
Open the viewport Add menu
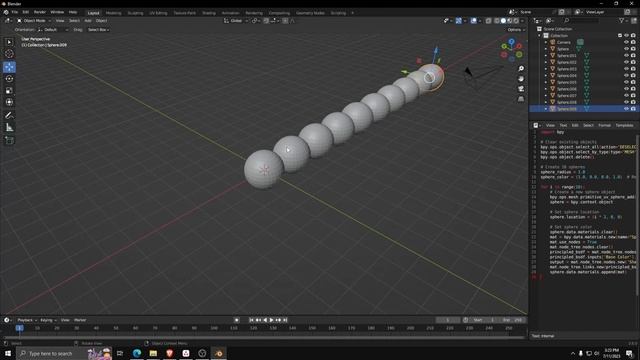pos(87,20)
